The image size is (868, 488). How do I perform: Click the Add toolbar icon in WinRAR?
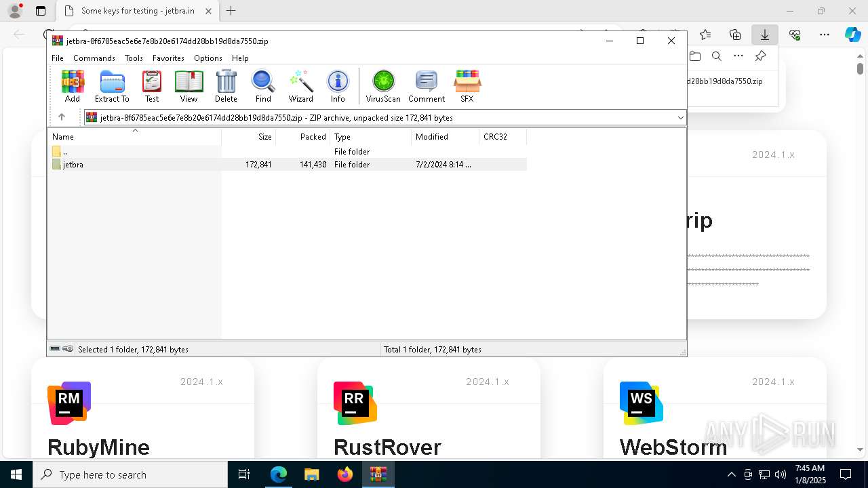(73, 87)
